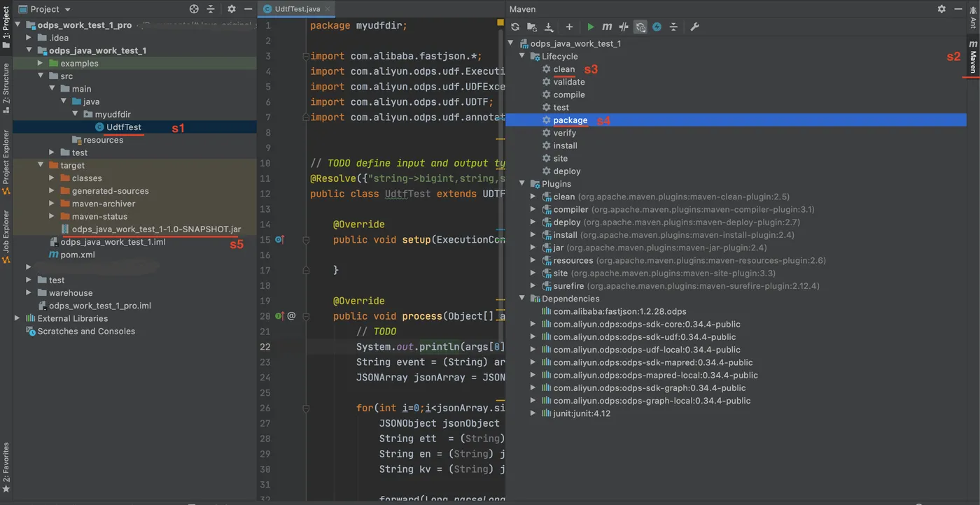
Task: Expand the surefire plugin node
Action: 533,286
